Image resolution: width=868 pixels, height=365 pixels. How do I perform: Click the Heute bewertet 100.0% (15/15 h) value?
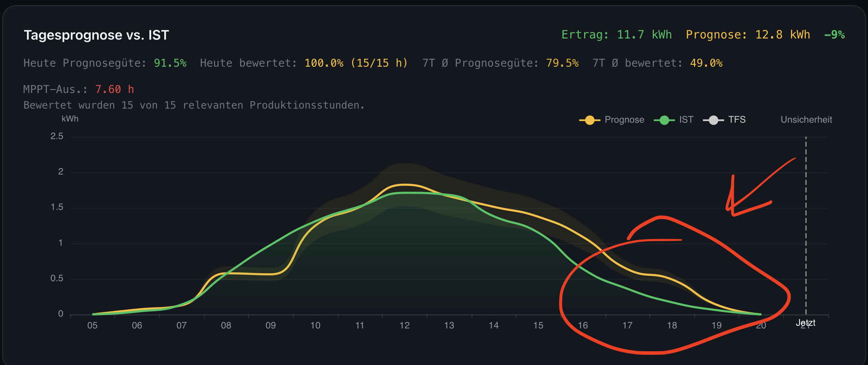click(x=356, y=63)
